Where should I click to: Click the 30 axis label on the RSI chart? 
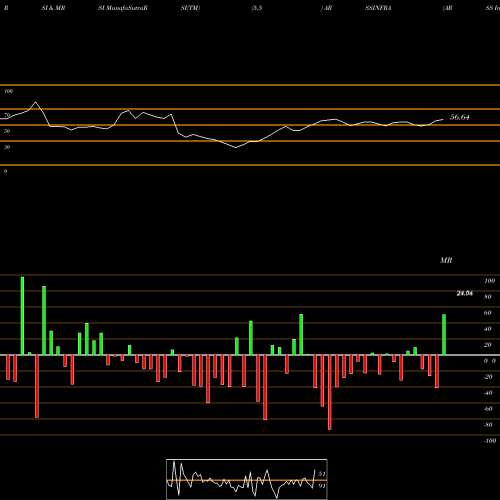7,147
